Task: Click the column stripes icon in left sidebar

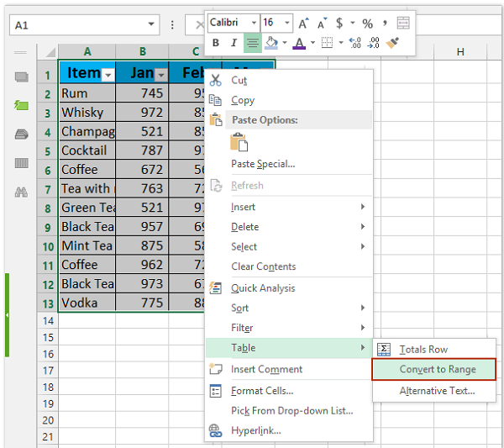Action: tap(21, 163)
